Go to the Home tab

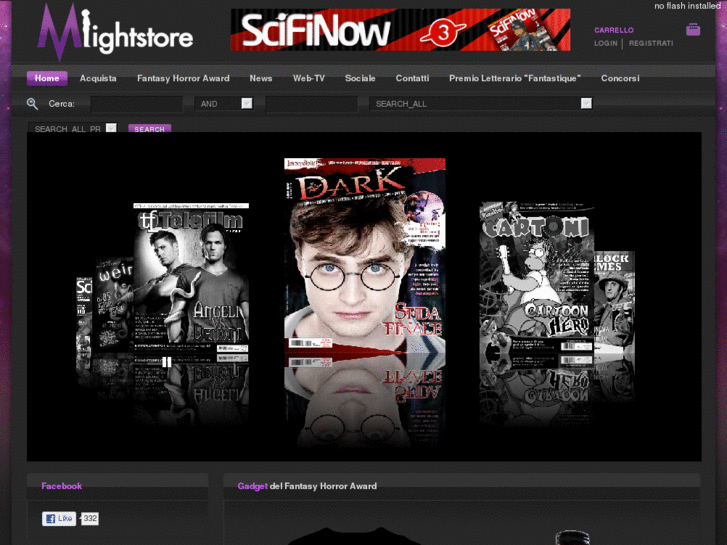47,78
